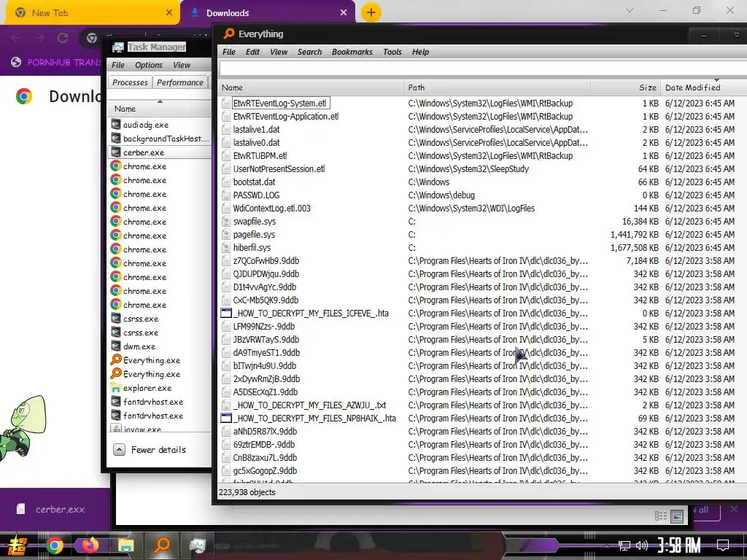Open the Everything Edit menu

point(252,52)
